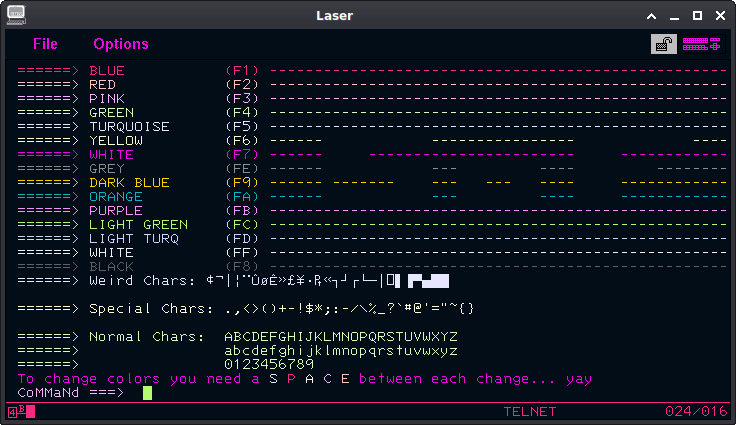Click the Normal Chars label
736x425 pixels.
147,337
